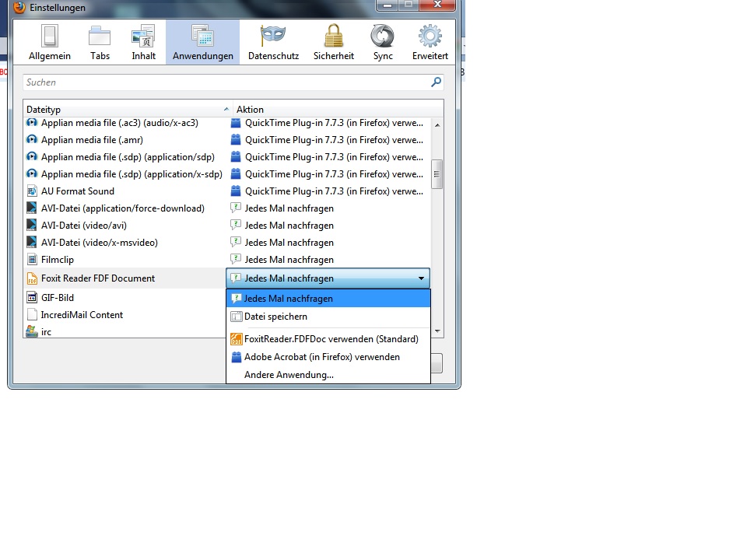Click the AU Format Sound file icon
This screenshot has height=560, width=747.
(x=32, y=191)
